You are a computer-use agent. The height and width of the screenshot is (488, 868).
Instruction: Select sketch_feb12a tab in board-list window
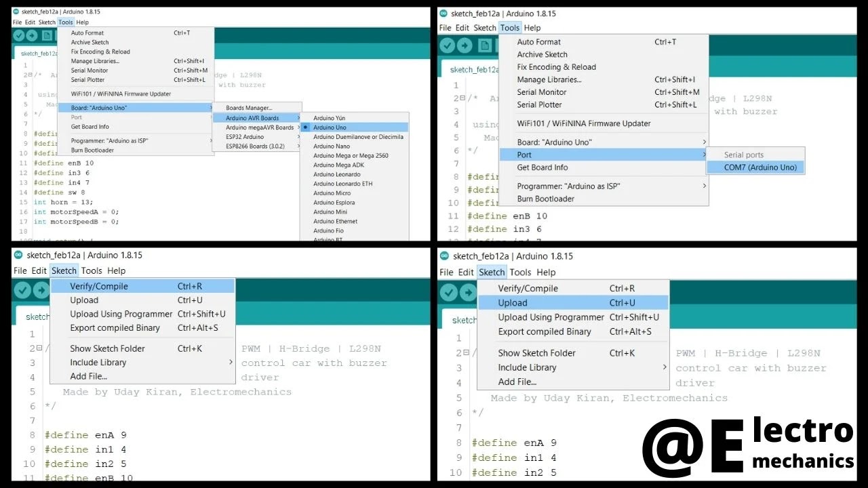pos(37,53)
